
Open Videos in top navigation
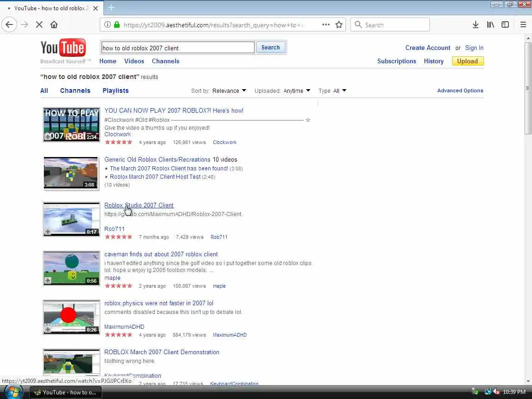tap(134, 61)
